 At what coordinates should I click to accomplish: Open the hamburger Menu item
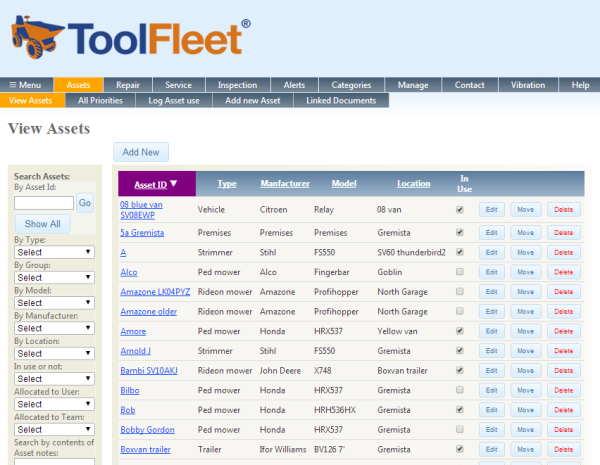(x=25, y=85)
